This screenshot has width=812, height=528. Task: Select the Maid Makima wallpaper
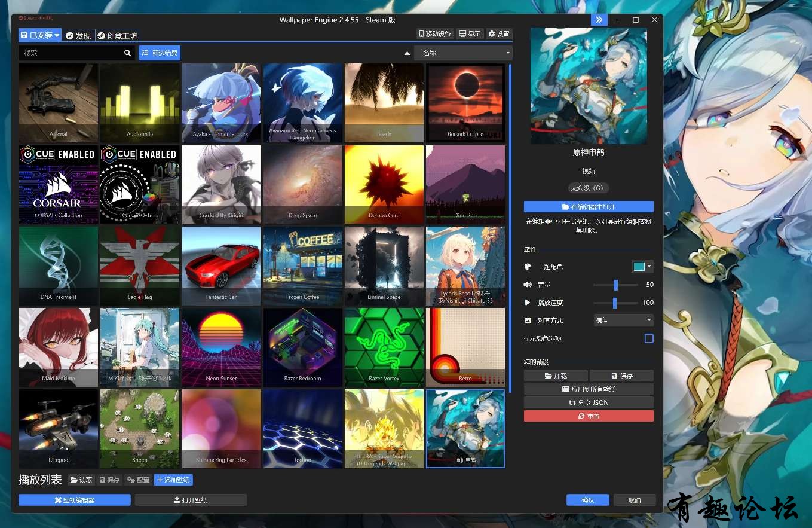tap(59, 347)
